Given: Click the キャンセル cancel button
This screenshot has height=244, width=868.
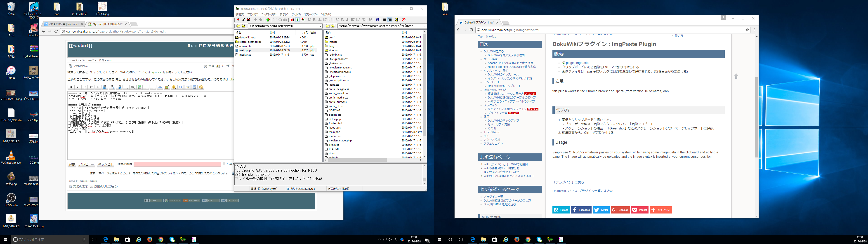Looking at the screenshot, I should pos(106,164).
